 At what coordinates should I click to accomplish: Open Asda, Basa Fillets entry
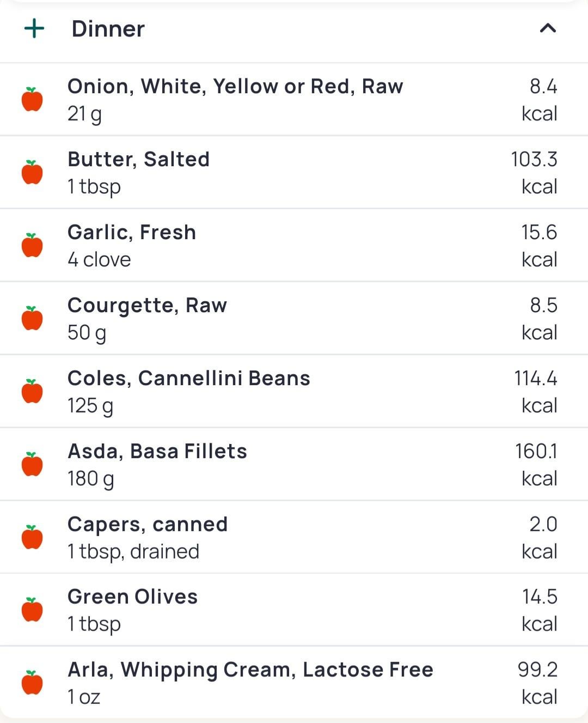click(x=294, y=464)
